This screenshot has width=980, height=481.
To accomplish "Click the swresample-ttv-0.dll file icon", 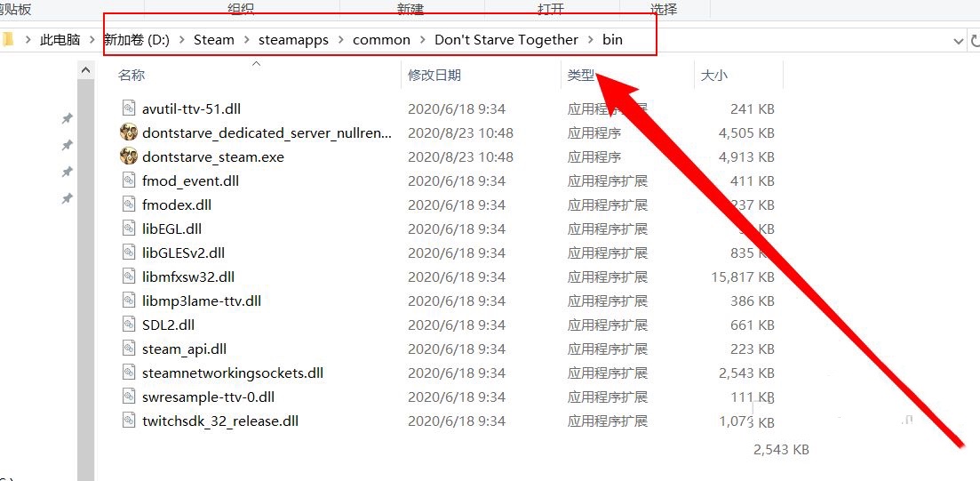I will [128, 397].
